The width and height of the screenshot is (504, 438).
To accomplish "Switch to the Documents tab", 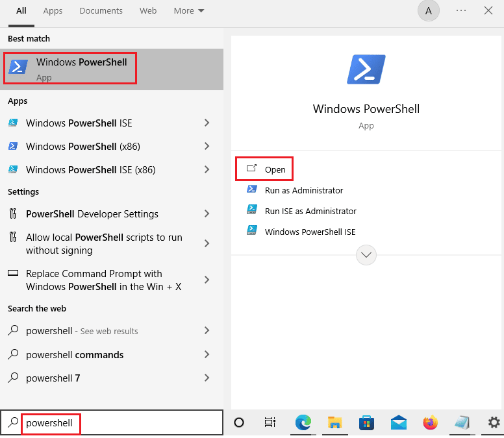I will pos(101,11).
